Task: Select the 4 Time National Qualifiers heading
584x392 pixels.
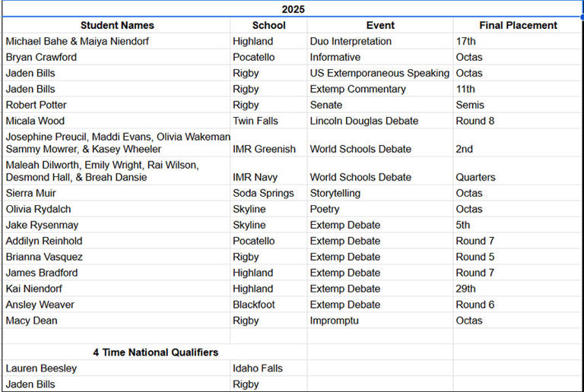Action: pos(155,352)
